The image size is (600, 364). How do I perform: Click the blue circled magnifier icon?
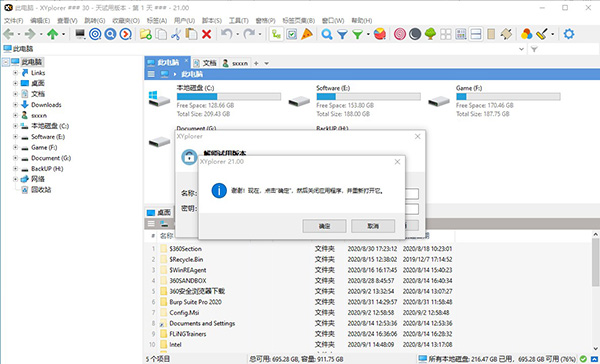click(110, 34)
